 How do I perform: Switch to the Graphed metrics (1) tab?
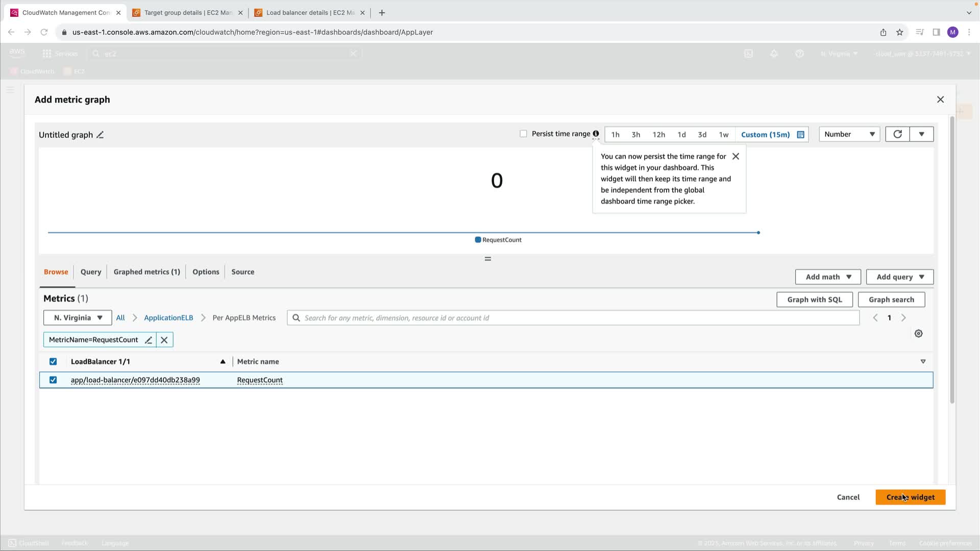tap(146, 272)
